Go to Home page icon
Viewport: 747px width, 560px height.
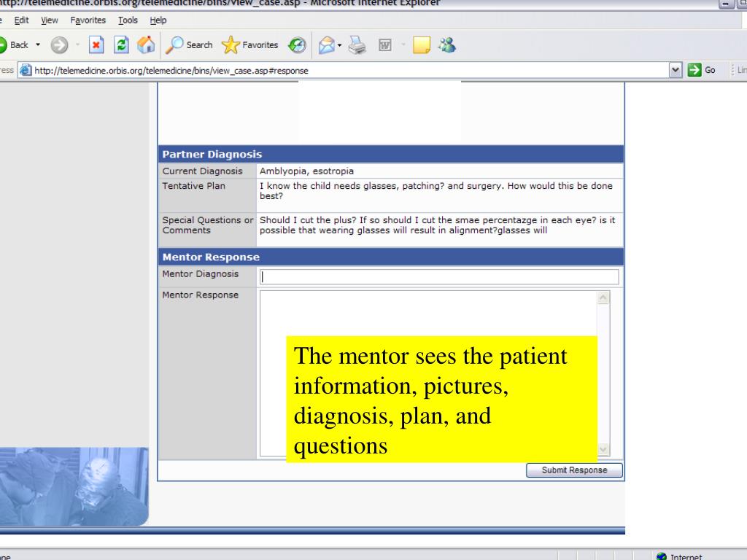tap(146, 45)
